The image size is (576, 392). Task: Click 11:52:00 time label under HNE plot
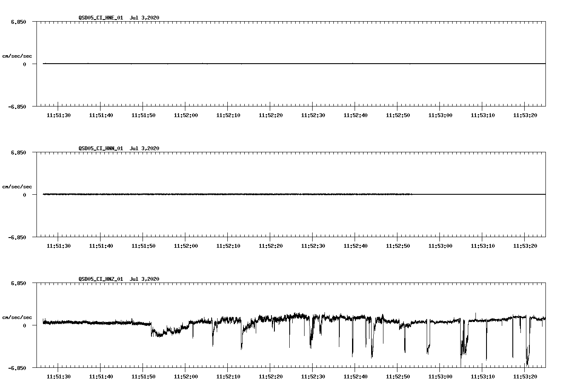click(x=186, y=115)
